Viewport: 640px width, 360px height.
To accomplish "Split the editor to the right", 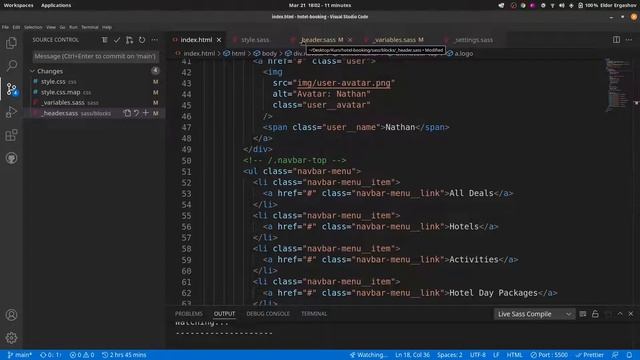I will 616,40.
